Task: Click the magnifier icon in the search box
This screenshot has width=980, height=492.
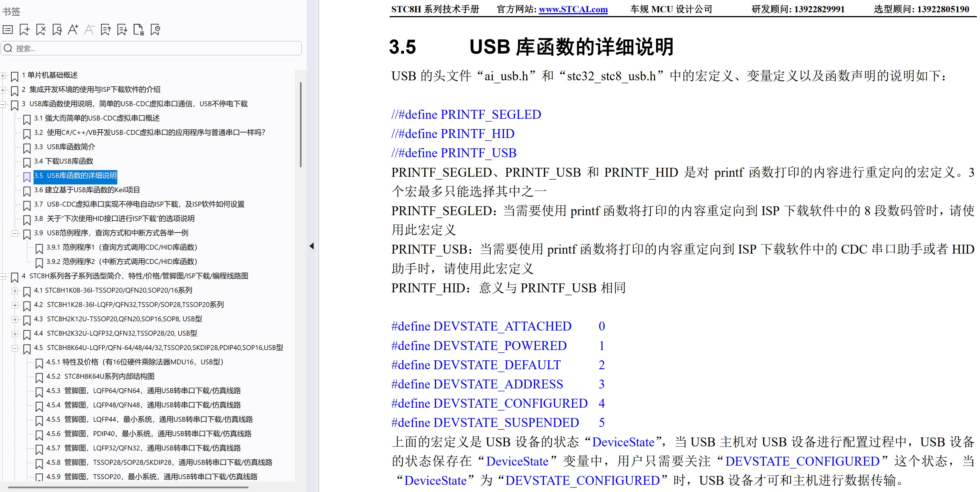Action: (8, 48)
